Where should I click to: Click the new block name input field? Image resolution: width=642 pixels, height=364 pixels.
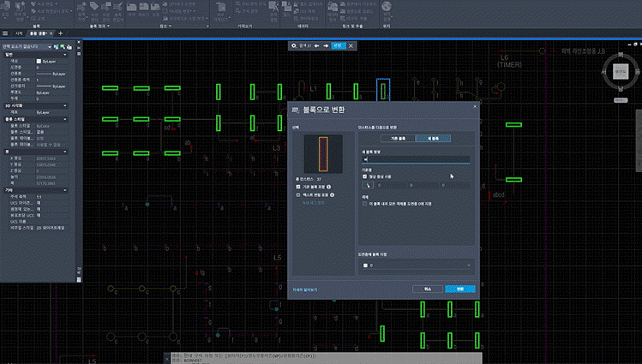(x=416, y=159)
